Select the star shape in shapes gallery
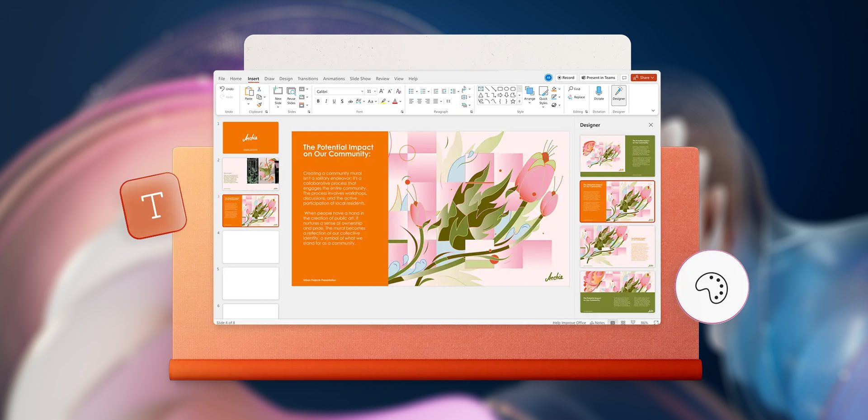Screen dimensions: 868x420 pyautogui.click(x=513, y=101)
